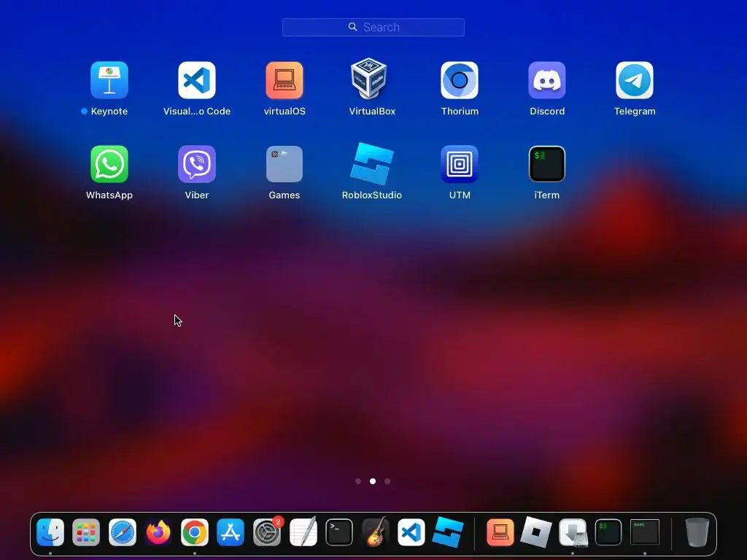
Task: Launch WhatsApp
Action: click(x=109, y=164)
